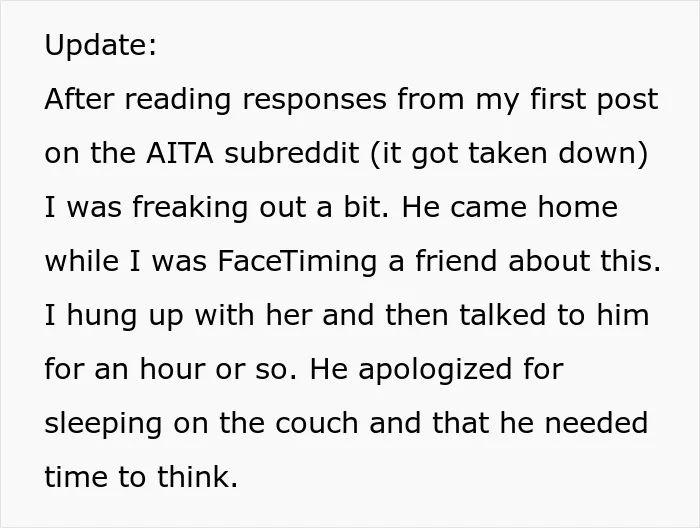Click the words "talked to him"
The width and height of the screenshot is (700, 528).
click(554, 315)
